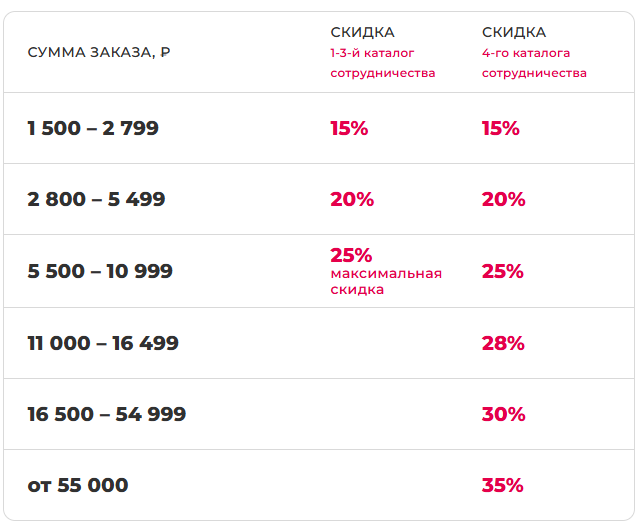Click the "СУММА ЗАКАЗА, Р" column header
This screenshot has width=639, height=523.
coord(99,52)
